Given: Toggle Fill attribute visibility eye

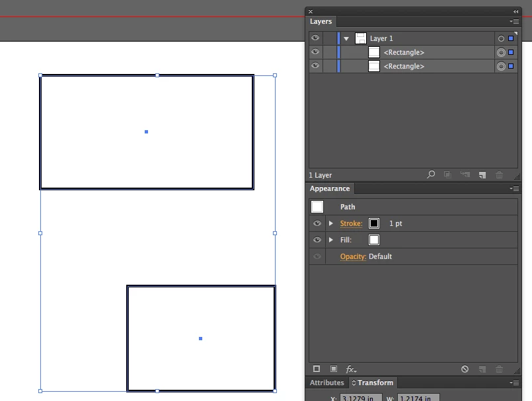Looking at the screenshot, I should tap(317, 240).
